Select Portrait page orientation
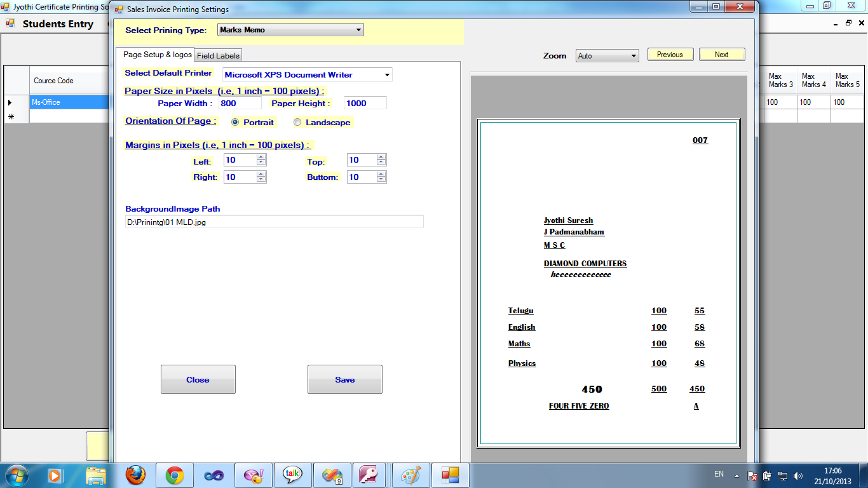868x488 pixels. pyautogui.click(x=236, y=122)
